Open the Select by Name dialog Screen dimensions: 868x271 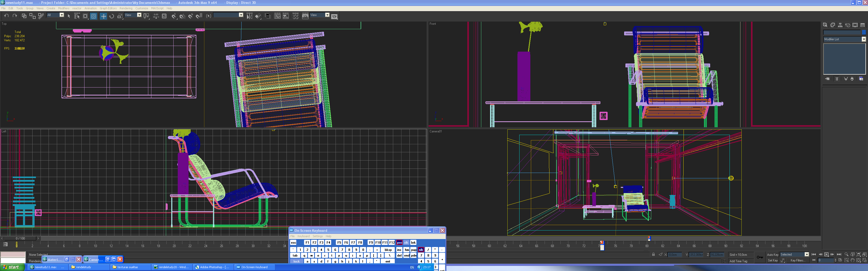coord(77,16)
